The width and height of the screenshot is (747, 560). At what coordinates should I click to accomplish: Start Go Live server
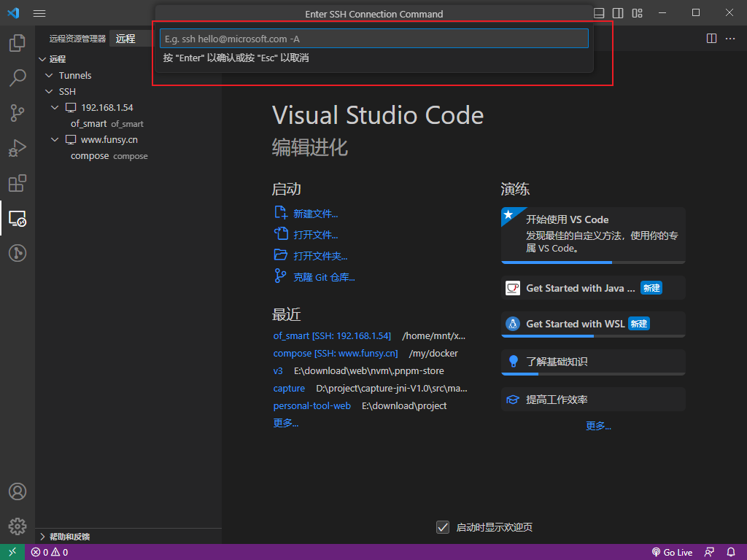(x=672, y=553)
